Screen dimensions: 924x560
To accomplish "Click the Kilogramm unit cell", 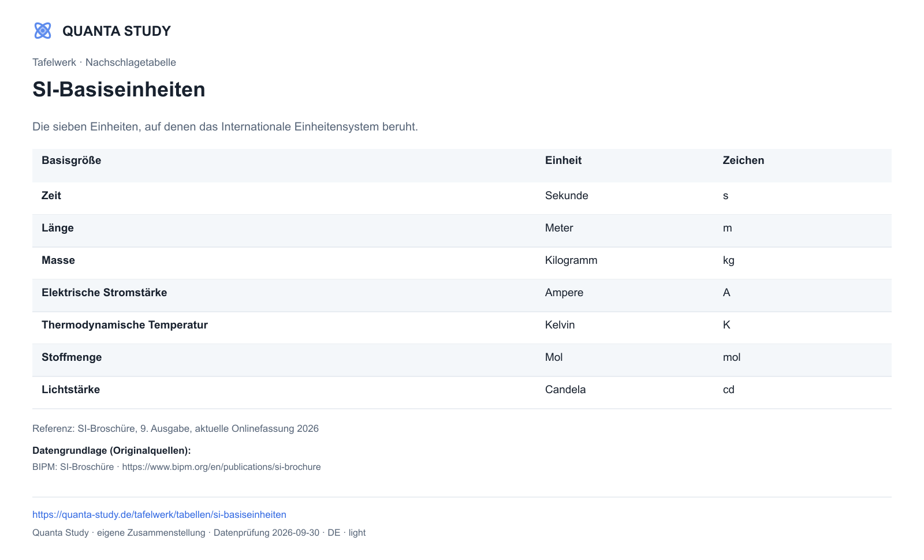I will [571, 260].
